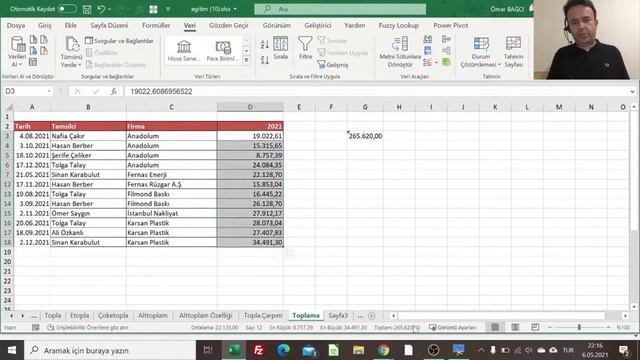Switch to Page Break Preview

tap(535, 327)
